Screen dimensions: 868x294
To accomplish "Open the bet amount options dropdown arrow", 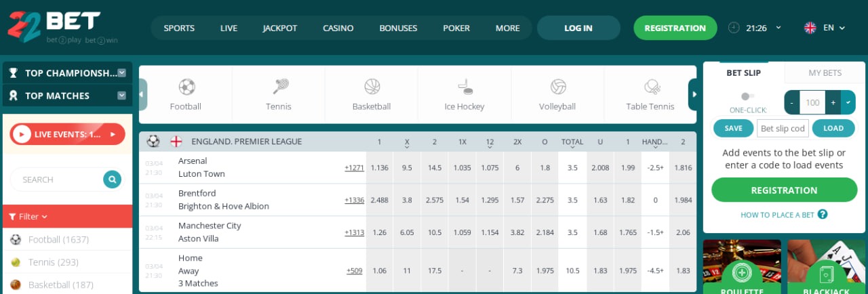I will pyautogui.click(x=848, y=102).
